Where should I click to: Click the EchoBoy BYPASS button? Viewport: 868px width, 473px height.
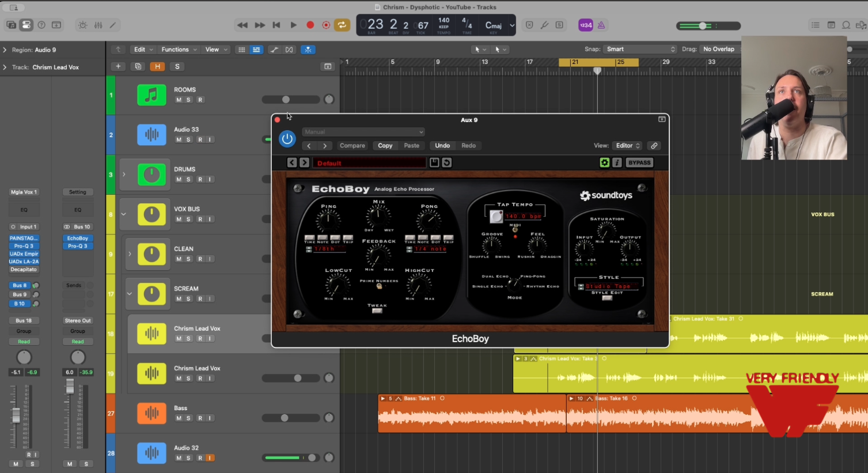[639, 163]
